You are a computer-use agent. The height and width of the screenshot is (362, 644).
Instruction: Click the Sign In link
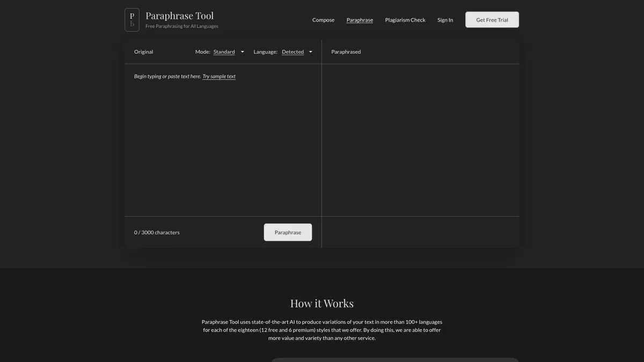[445, 20]
